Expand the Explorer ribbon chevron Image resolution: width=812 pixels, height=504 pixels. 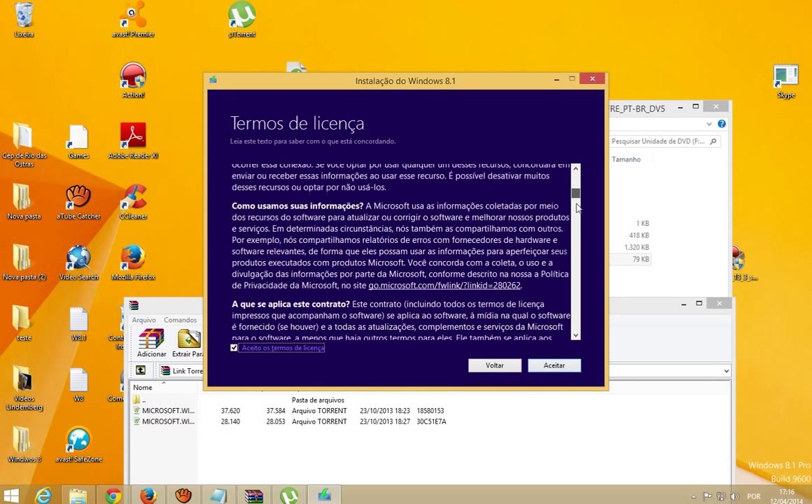[709, 124]
